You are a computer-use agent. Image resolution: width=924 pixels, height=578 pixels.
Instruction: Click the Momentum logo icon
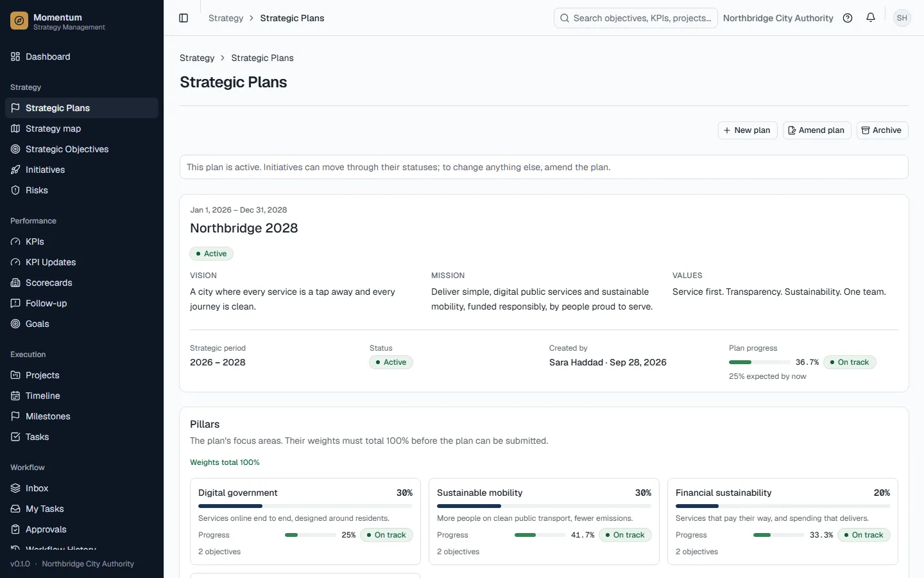19,21
